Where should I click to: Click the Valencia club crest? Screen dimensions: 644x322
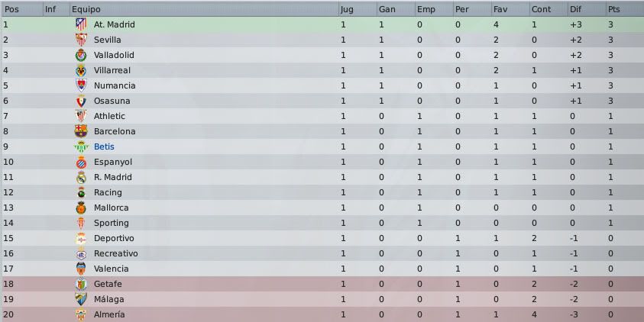coord(81,269)
